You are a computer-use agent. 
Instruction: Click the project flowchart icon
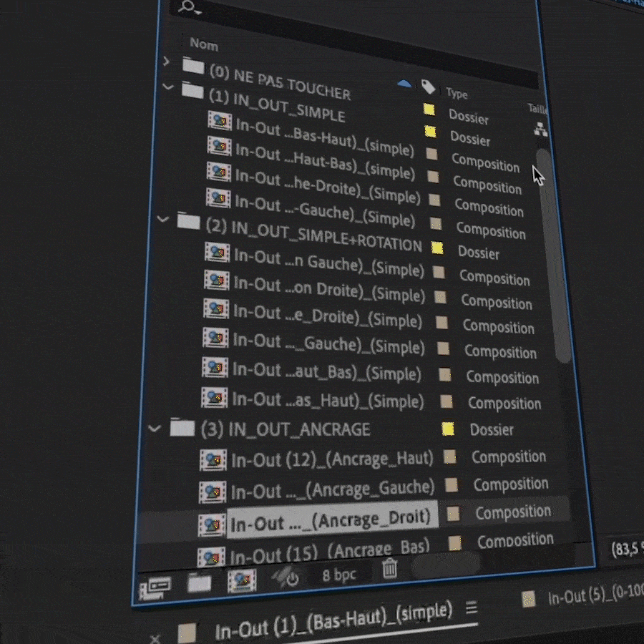pos(540,130)
